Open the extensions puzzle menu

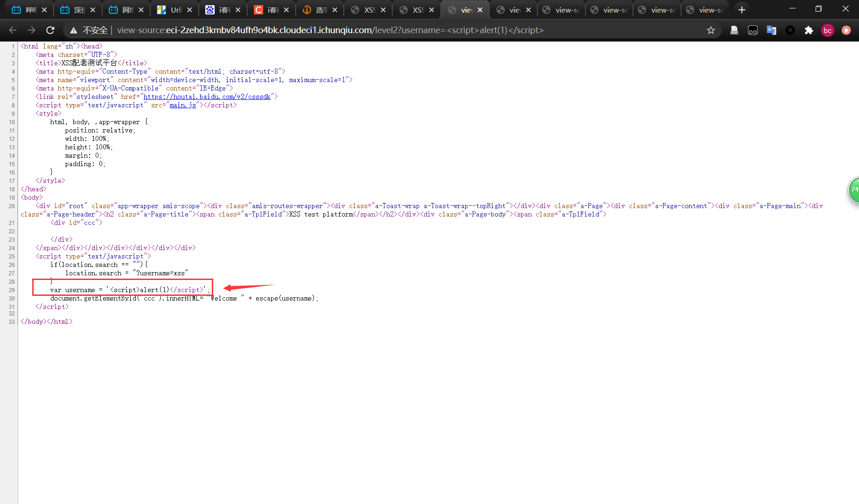(x=809, y=30)
